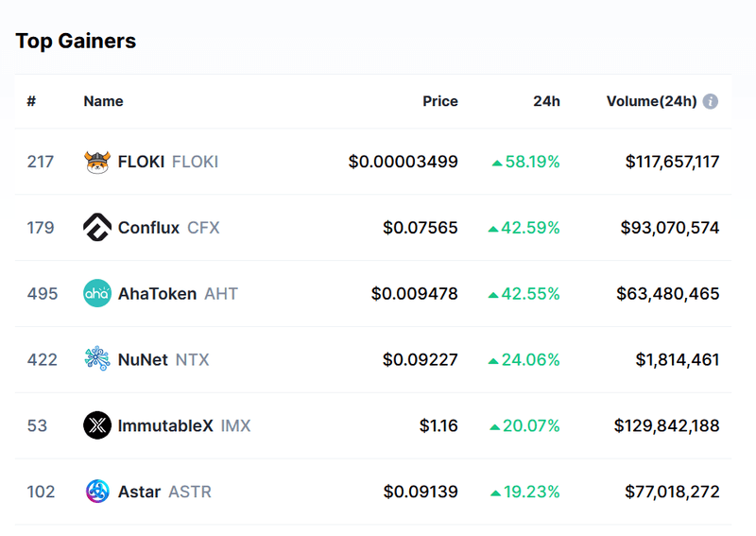
Task: Click the Astar logo icon
Action: tap(97, 492)
